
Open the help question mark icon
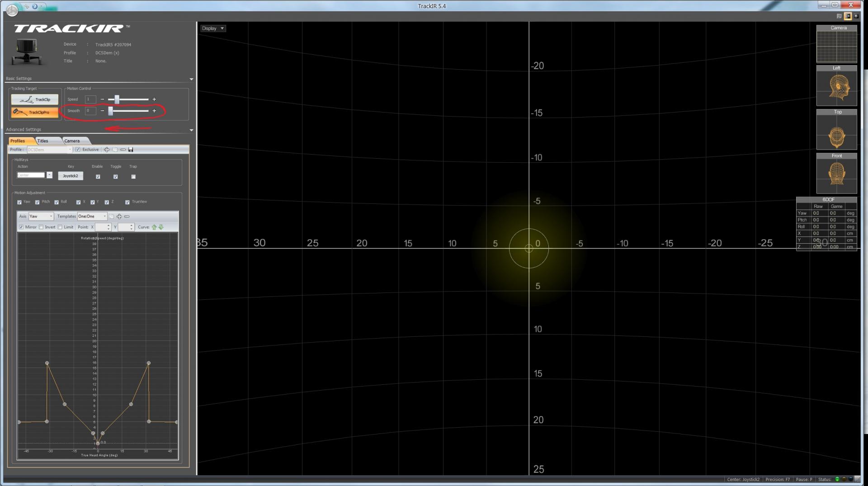click(34, 6)
